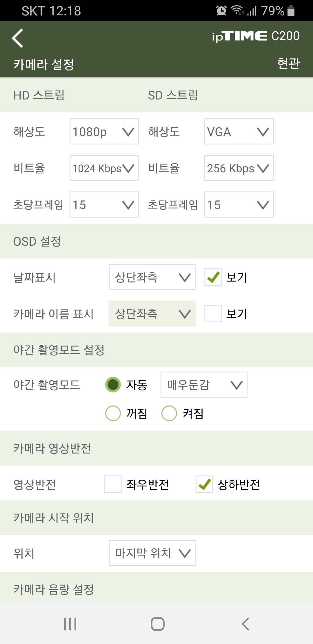Tap the back arrow in the header
The width and height of the screenshot is (313, 644).
[17, 38]
